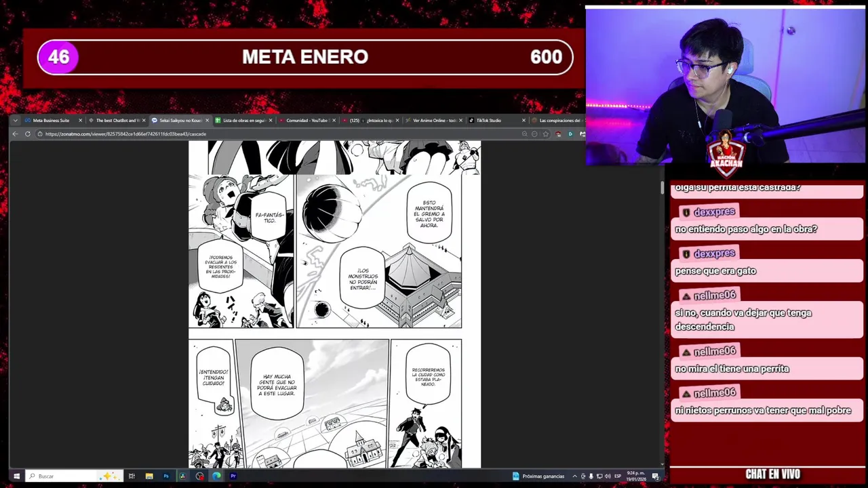Open Premiere Pro from the taskbar
Image resolution: width=868 pixels, height=488 pixels.
pos(233,476)
